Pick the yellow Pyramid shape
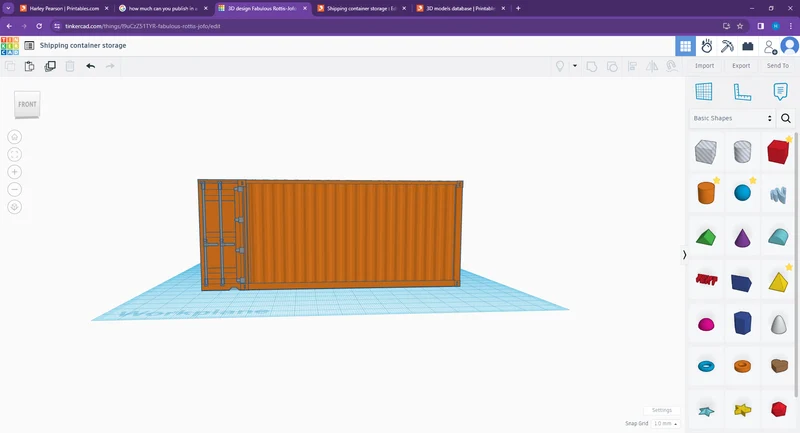Screen dimensions: 800x433 click(x=778, y=282)
